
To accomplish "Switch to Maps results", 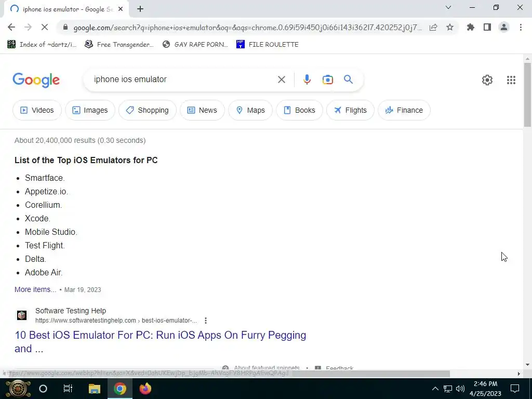I will (250, 110).
